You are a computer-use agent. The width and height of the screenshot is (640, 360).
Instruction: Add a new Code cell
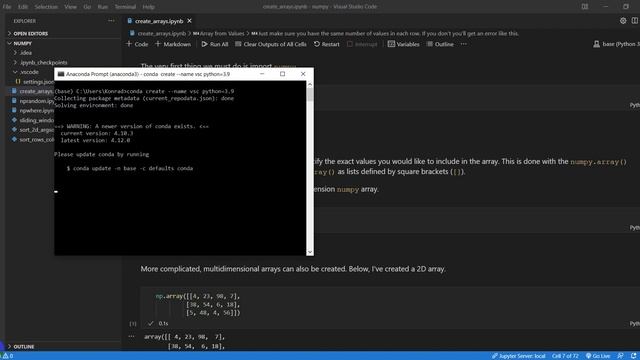[137, 44]
